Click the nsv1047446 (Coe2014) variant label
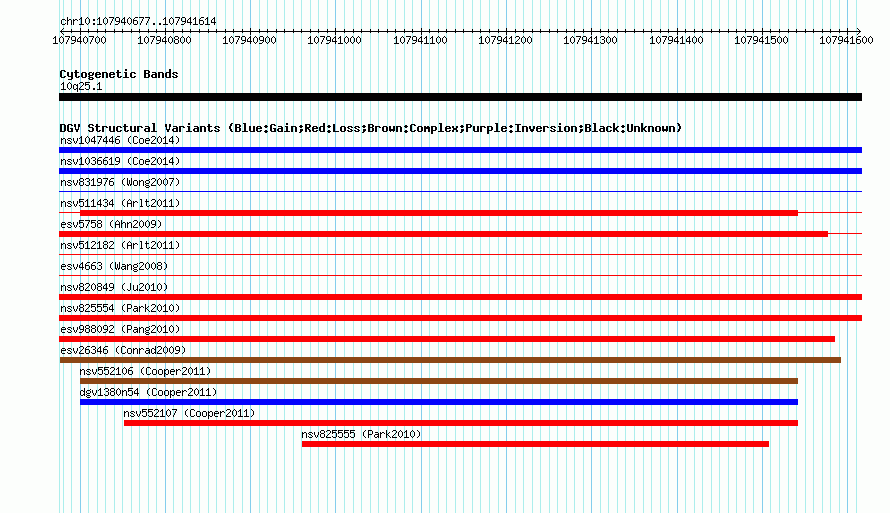Screen dimensions: 890x513 coord(120,140)
